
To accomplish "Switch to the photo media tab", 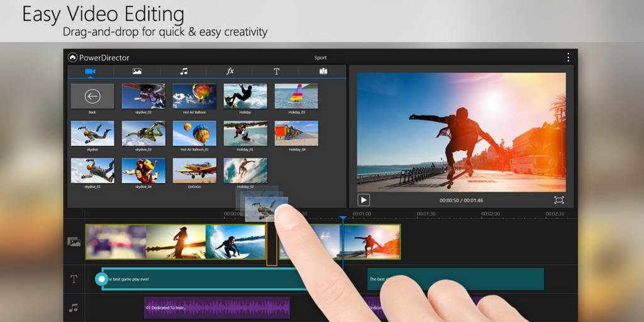I will (x=137, y=72).
